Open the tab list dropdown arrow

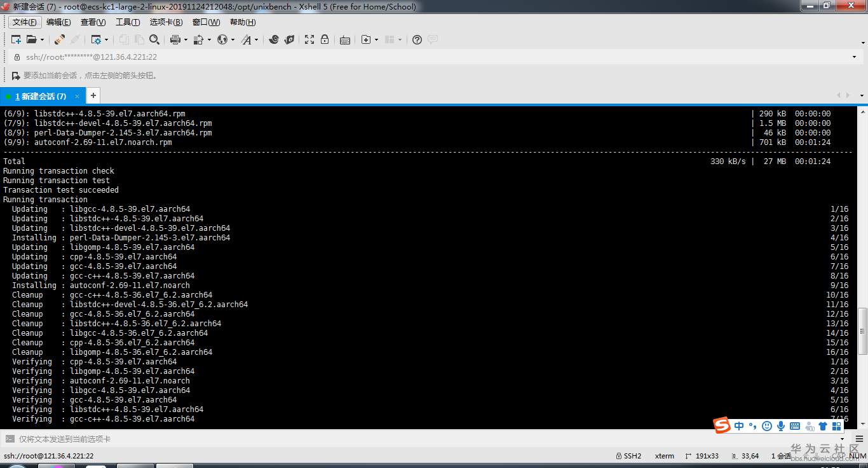862,95
